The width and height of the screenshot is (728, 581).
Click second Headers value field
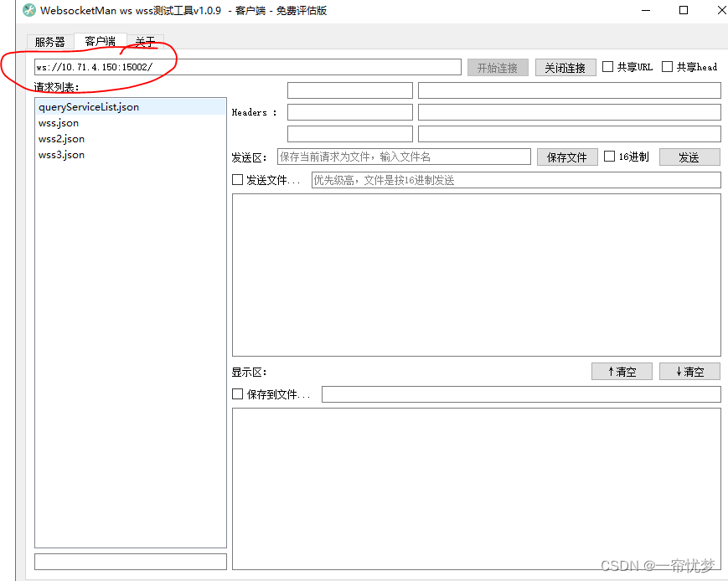[569, 112]
